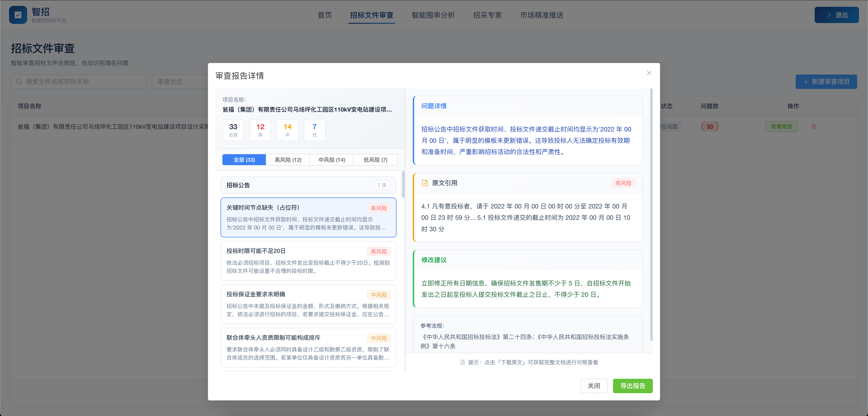Click the 退出 logout button
Viewport: 868px width, 416px height.
click(836, 15)
